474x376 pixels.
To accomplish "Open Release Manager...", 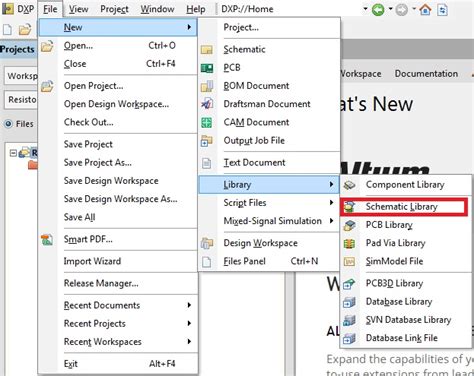I will tap(118, 283).
